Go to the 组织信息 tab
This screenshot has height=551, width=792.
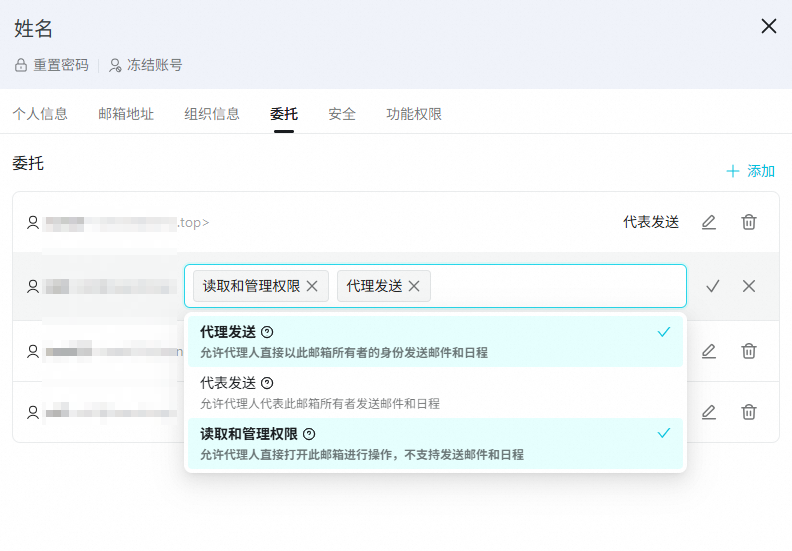(x=212, y=114)
